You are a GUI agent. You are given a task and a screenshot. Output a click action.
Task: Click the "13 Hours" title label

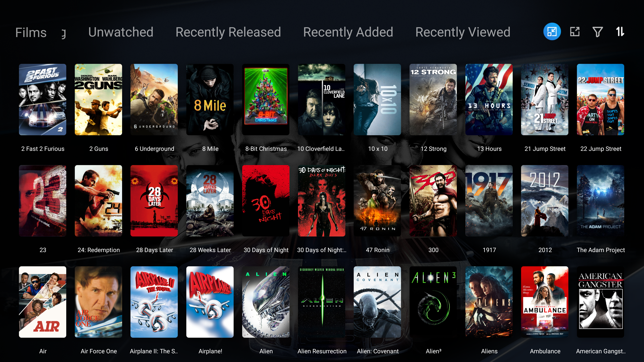(489, 149)
